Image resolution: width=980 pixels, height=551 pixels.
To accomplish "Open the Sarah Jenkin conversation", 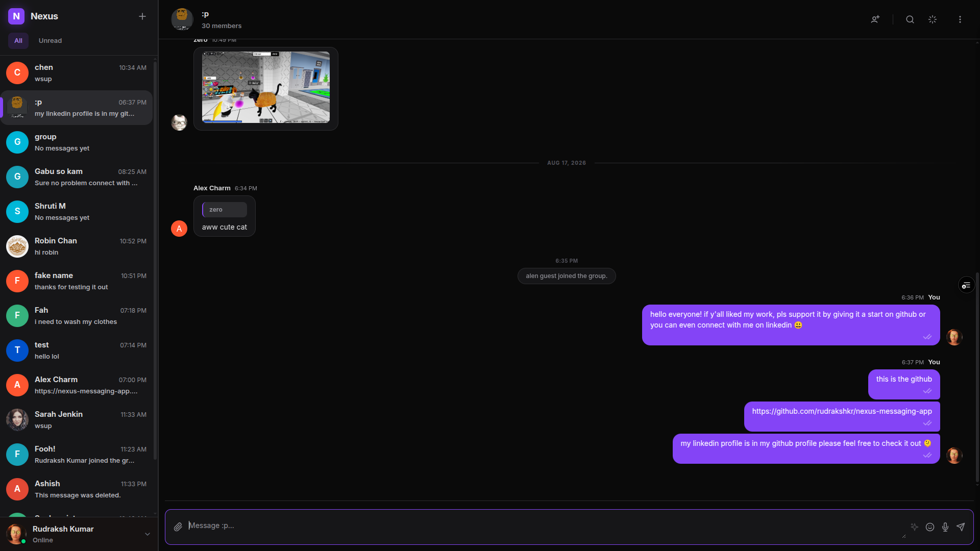I will coord(77,420).
